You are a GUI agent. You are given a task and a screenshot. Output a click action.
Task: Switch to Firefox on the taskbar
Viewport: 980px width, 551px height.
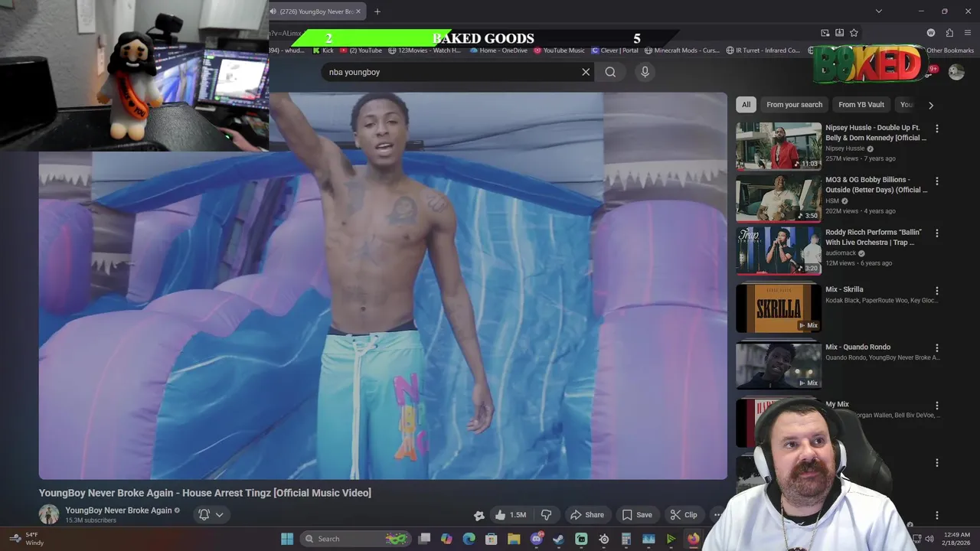point(693,539)
